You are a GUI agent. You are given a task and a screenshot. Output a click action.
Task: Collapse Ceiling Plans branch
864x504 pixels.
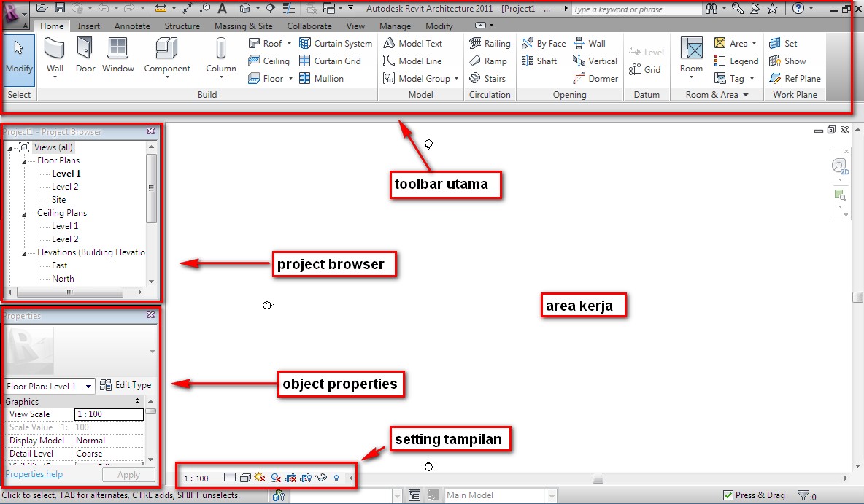coord(24,214)
